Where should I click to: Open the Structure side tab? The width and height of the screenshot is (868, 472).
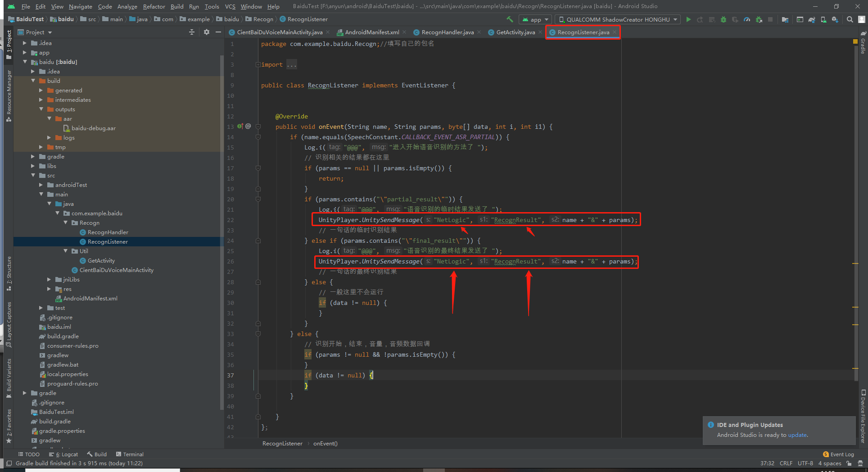point(9,273)
